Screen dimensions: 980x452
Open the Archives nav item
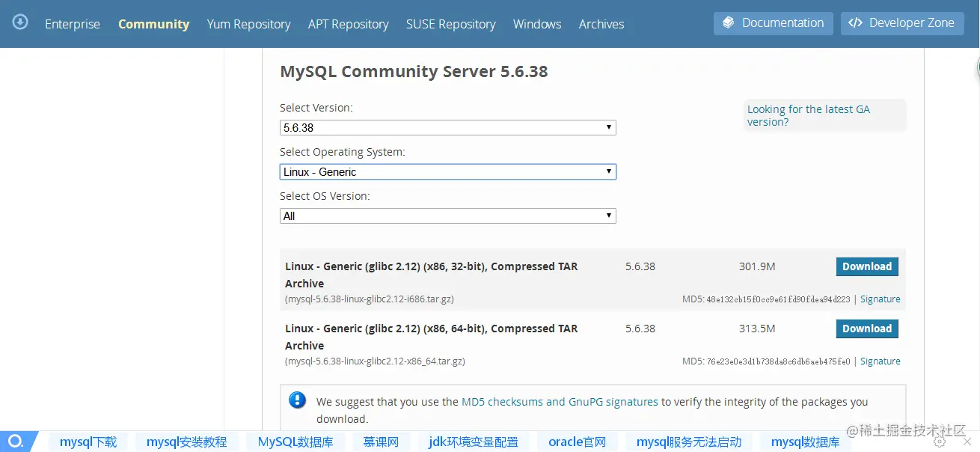(601, 24)
